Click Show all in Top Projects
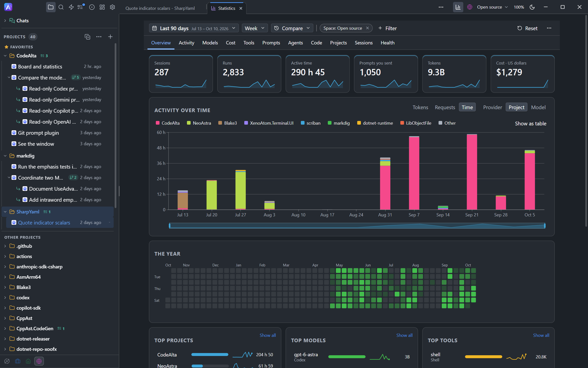 268,335
